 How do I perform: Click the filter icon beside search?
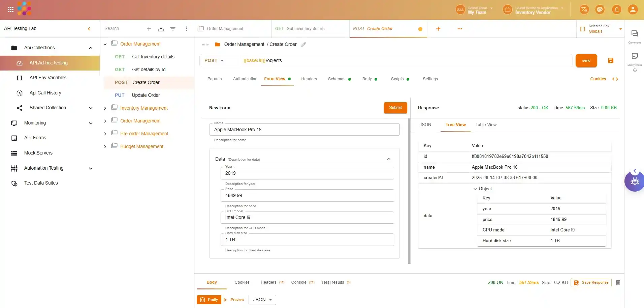[x=173, y=29]
